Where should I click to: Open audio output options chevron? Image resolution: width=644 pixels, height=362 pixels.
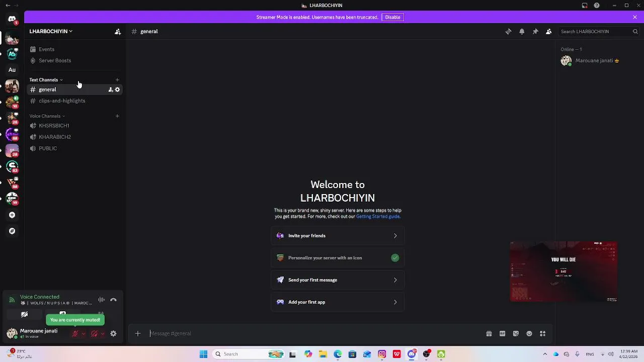coord(103,334)
